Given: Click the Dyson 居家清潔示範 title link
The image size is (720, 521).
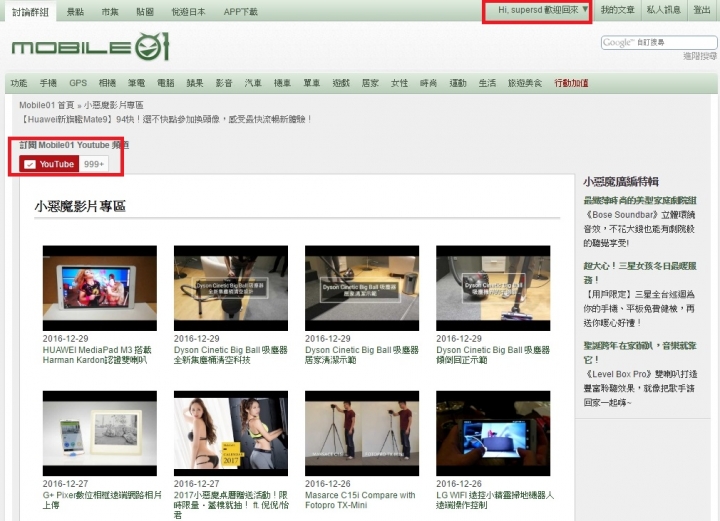Looking at the screenshot, I should coord(362,355).
